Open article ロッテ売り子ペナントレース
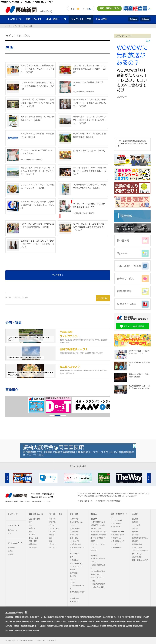Viewport: 156px width, 644px height. tap(83, 189)
